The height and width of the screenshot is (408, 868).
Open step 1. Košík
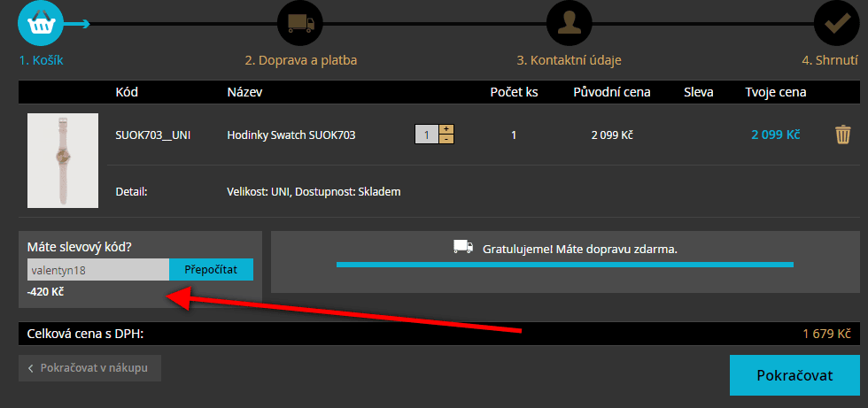click(x=41, y=60)
